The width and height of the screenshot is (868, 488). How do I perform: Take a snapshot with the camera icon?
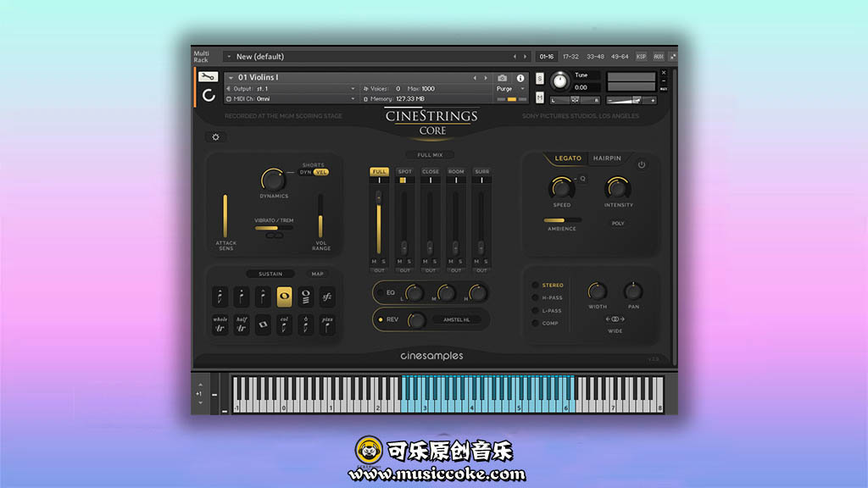[x=502, y=78]
